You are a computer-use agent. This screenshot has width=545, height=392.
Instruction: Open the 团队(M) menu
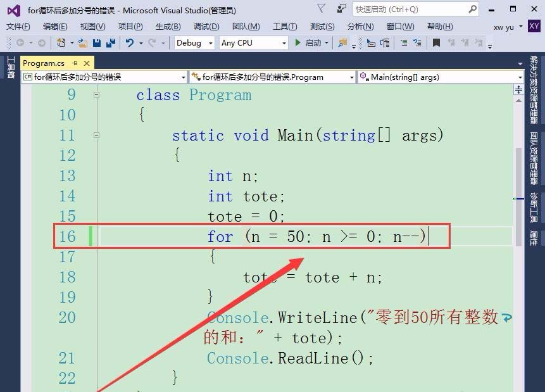click(x=246, y=27)
